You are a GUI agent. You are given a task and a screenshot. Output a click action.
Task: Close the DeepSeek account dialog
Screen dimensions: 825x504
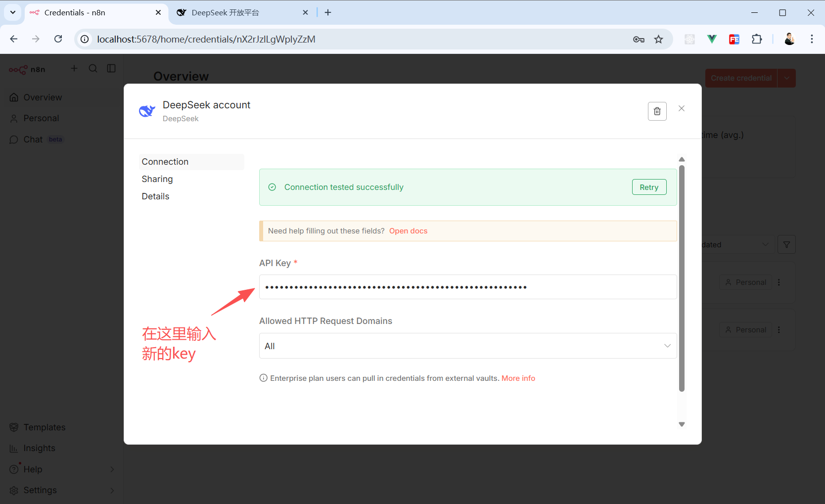coord(681,108)
